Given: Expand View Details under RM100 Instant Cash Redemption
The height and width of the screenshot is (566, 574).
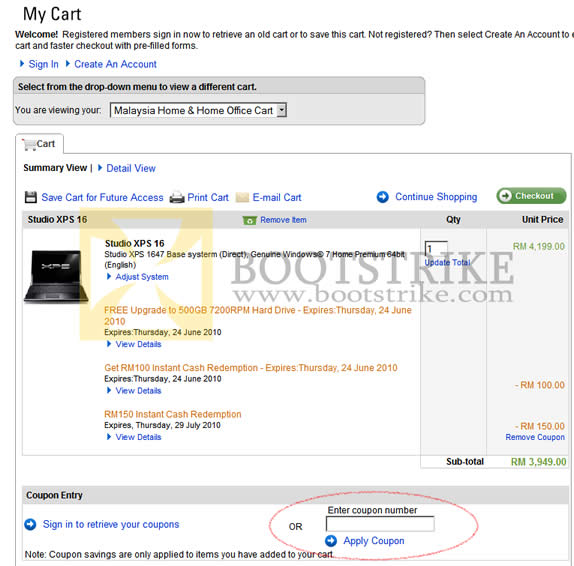Looking at the screenshot, I should click(x=138, y=391).
